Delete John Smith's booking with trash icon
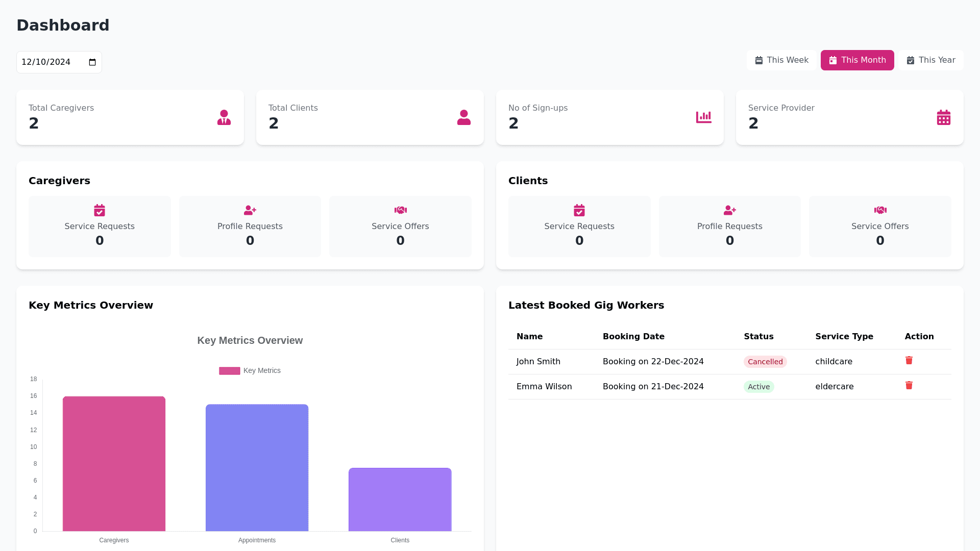 pos(909,361)
